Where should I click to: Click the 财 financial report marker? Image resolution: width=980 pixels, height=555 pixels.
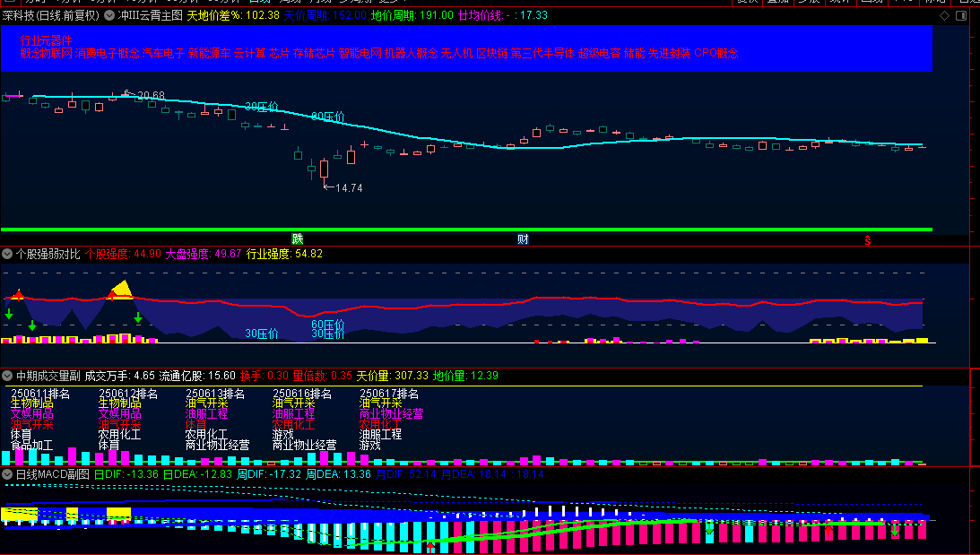point(523,238)
